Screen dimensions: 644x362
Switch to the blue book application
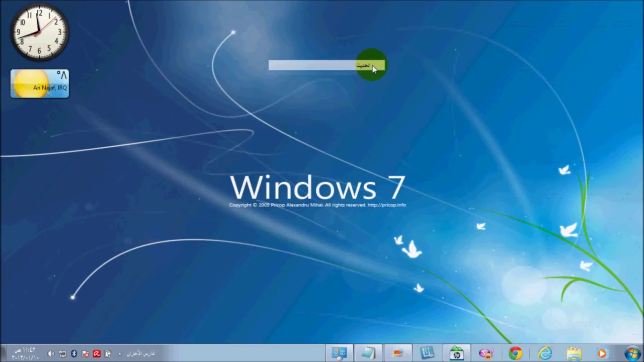427,353
